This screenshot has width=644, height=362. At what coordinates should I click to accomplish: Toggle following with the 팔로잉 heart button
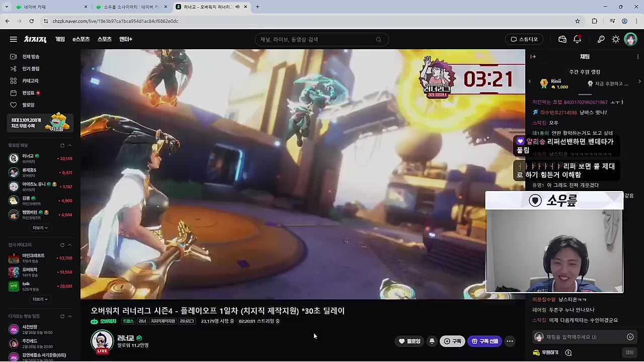(x=409, y=341)
